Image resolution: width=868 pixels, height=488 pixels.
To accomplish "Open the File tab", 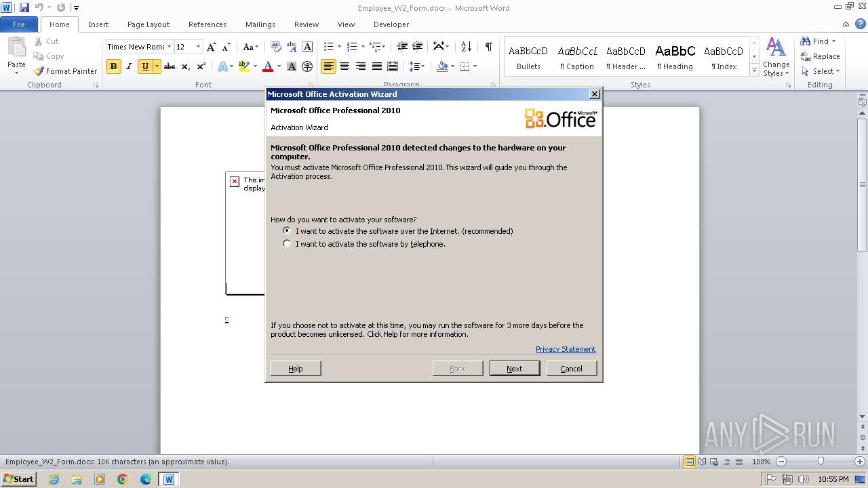I will (19, 24).
